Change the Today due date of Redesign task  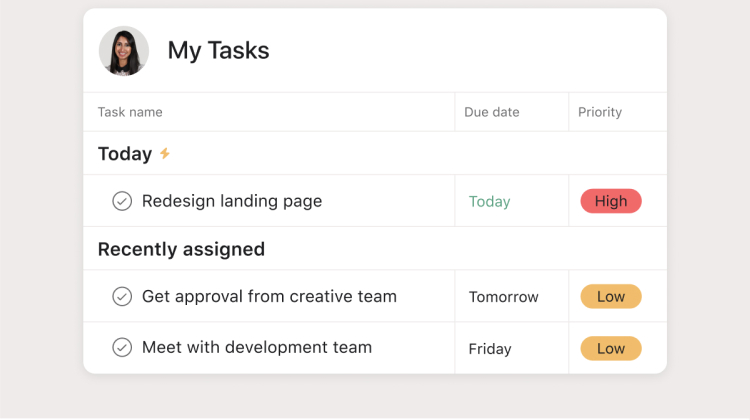coord(490,202)
